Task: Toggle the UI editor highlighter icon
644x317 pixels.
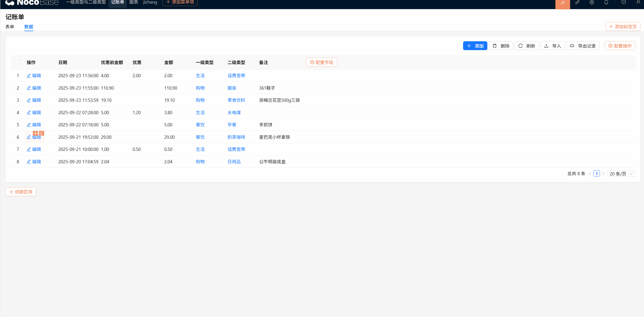Action: point(563,3)
